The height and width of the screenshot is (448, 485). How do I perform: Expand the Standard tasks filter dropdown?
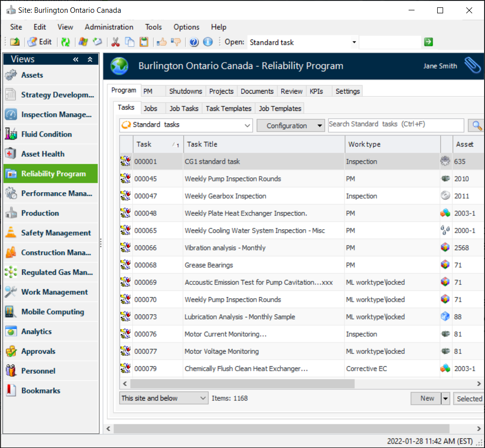[247, 126]
